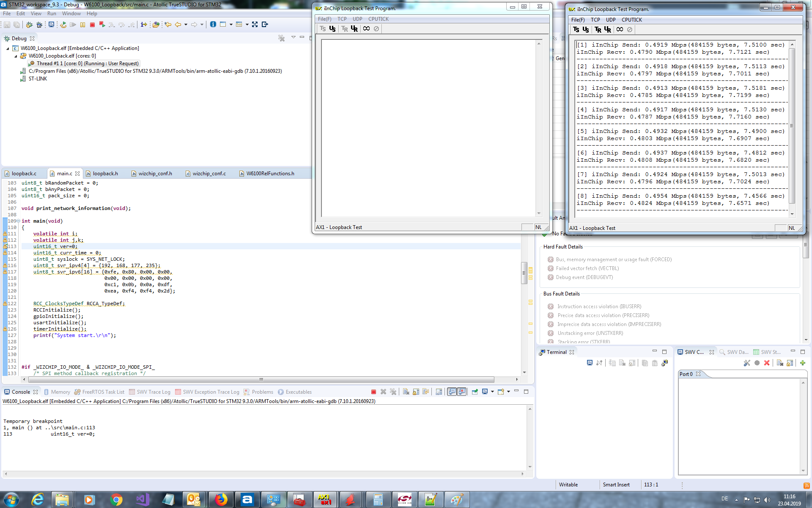The height and width of the screenshot is (508, 812).
Task: Open the Debug view menu triangle
Action: [293, 37]
